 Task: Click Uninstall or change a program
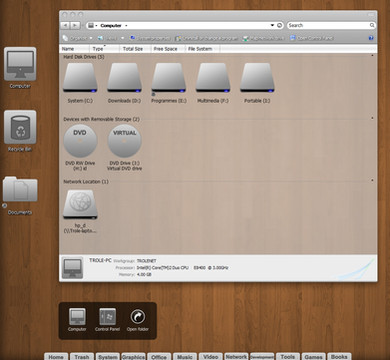(207, 38)
